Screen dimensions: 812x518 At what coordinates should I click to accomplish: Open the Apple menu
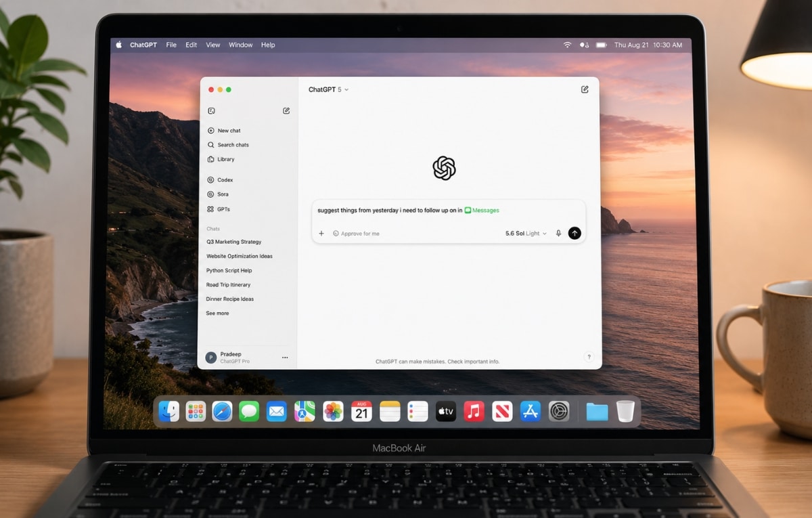[x=119, y=45]
